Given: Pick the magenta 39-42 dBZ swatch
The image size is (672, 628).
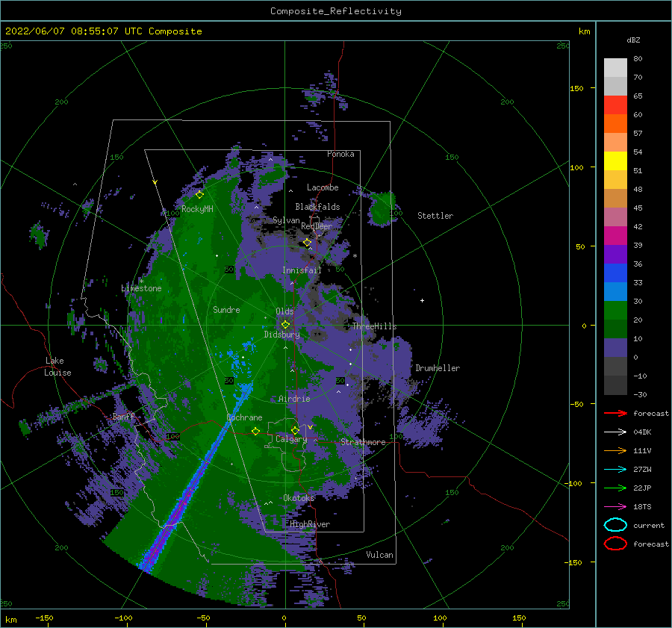Looking at the screenshot, I should pyautogui.click(x=615, y=236).
